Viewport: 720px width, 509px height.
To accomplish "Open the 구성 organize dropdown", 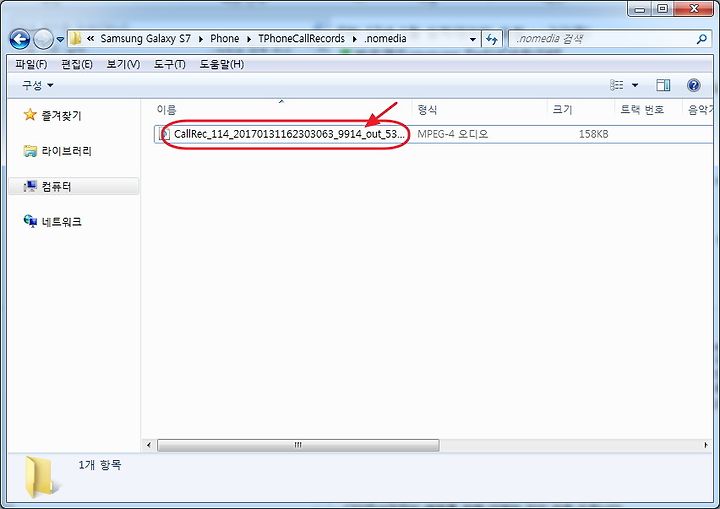I will pyautogui.click(x=38, y=85).
